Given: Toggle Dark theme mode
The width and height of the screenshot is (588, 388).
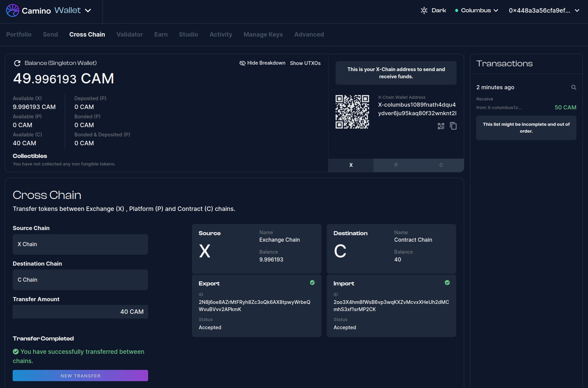Looking at the screenshot, I should click(433, 11).
